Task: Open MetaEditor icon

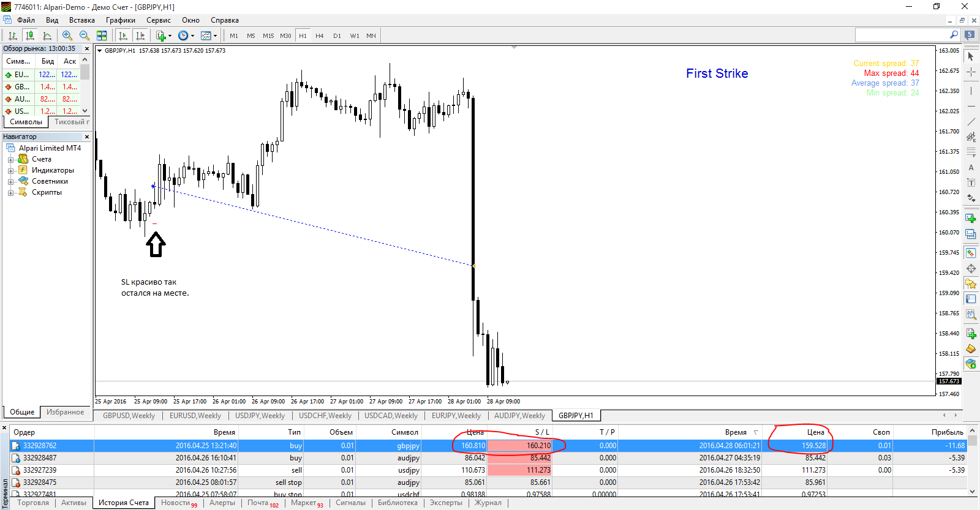Action: coord(971,349)
